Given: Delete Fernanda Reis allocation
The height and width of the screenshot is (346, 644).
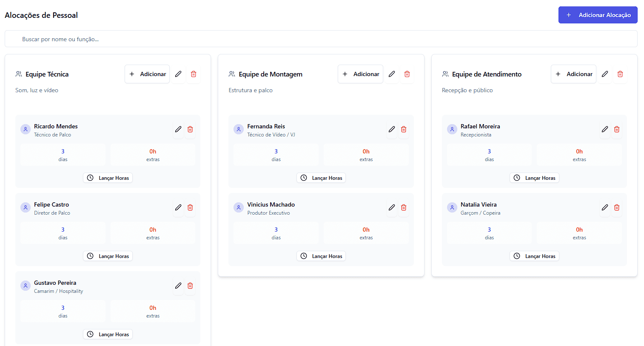Looking at the screenshot, I should click(404, 129).
